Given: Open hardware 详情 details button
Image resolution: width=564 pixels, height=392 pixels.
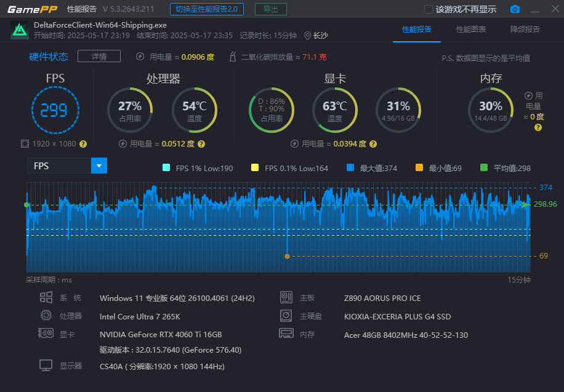Looking at the screenshot, I should click(x=99, y=57).
